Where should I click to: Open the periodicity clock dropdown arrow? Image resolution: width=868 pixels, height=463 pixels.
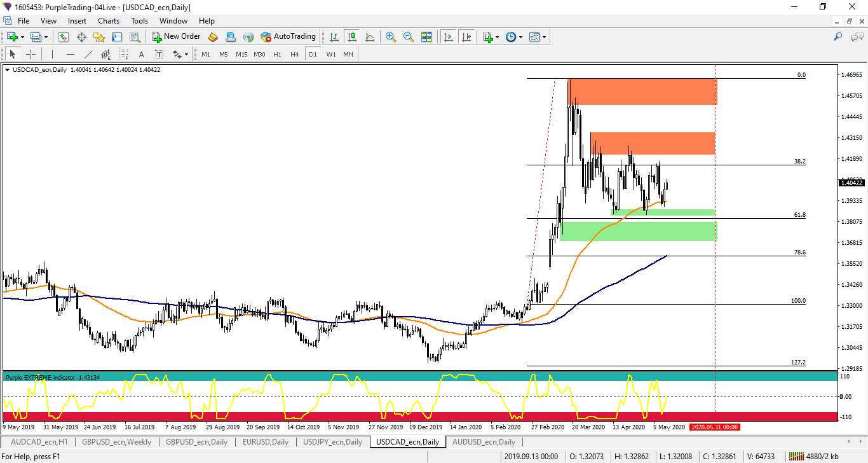pyautogui.click(x=520, y=37)
